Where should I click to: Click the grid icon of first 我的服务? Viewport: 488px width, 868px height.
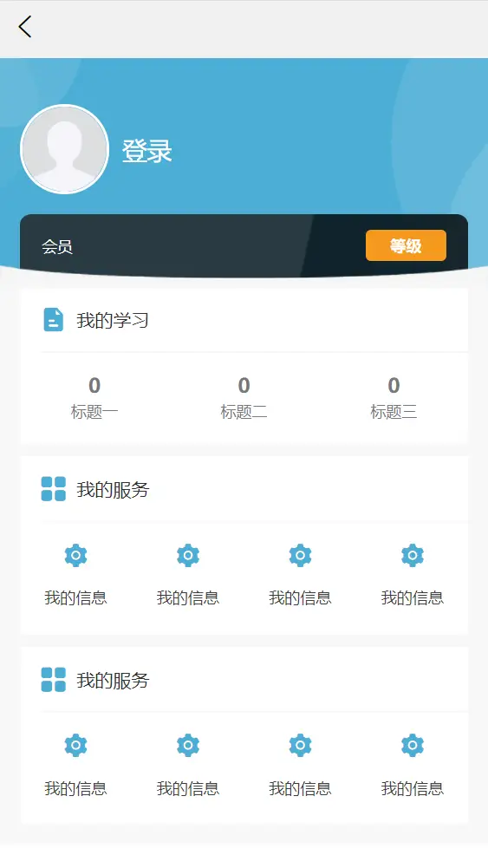click(x=54, y=489)
